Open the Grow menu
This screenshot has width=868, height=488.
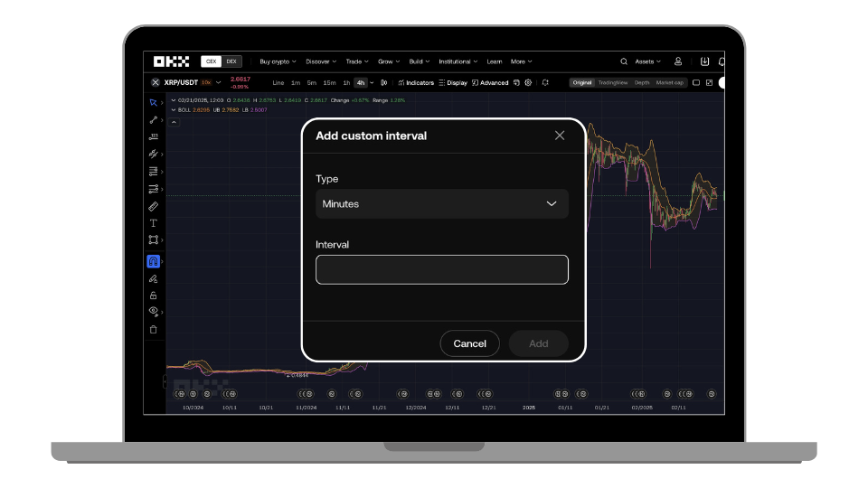[389, 61]
